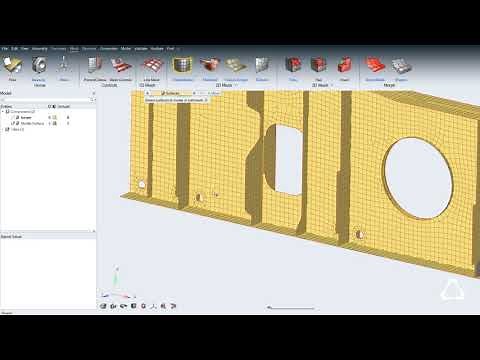This screenshot has height=360, width=480.
Task: Click the second view control icon at bottom
Action: coord(113,306)
